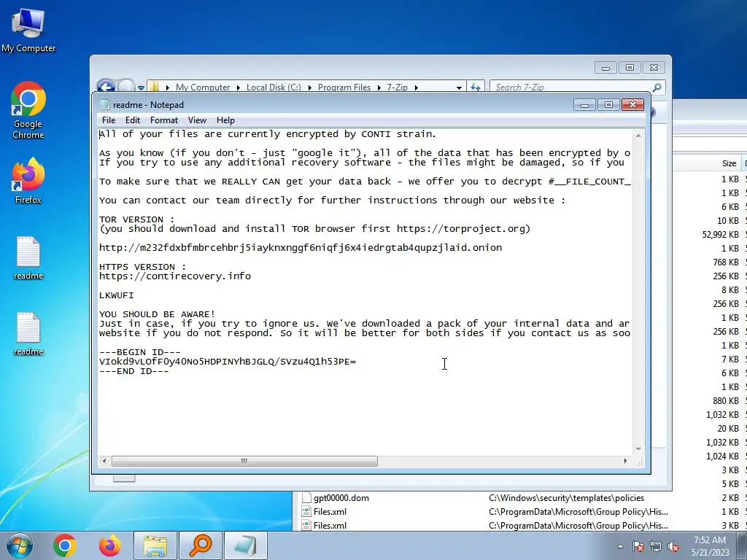Open recent pages dropdown in Explorer

[141, 87]
